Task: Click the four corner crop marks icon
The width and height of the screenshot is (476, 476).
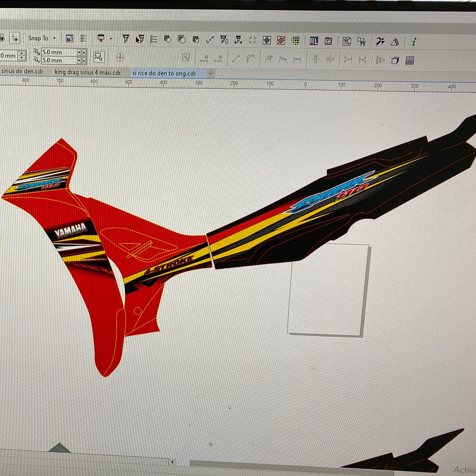Action: click(x=253, y=40)
